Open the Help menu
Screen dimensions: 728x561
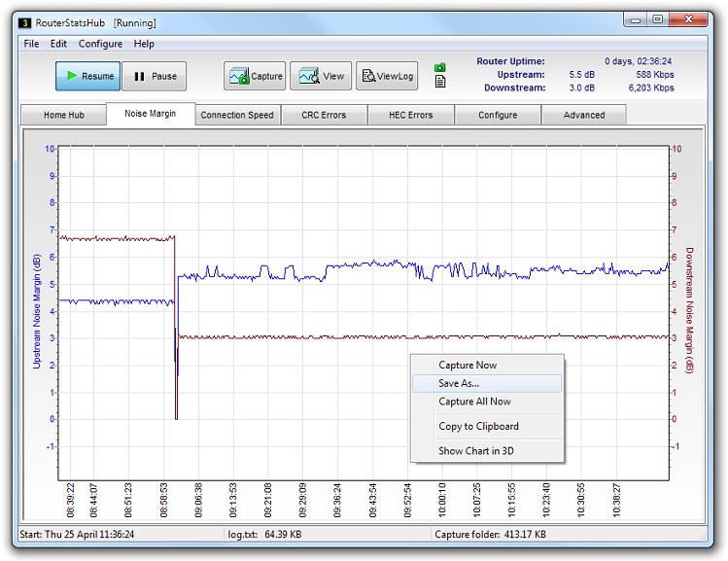pyautogui.click(x=144, y=44)
